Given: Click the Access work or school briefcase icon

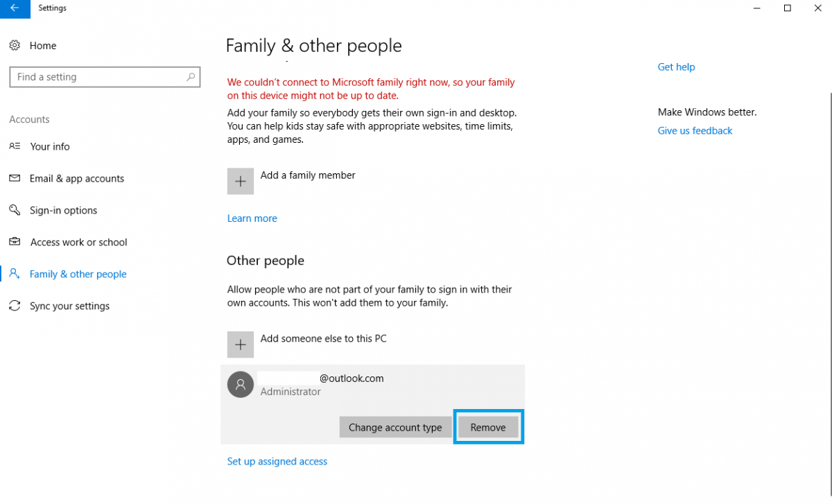Looking at the screenshot, I should (x=15, y=242).
